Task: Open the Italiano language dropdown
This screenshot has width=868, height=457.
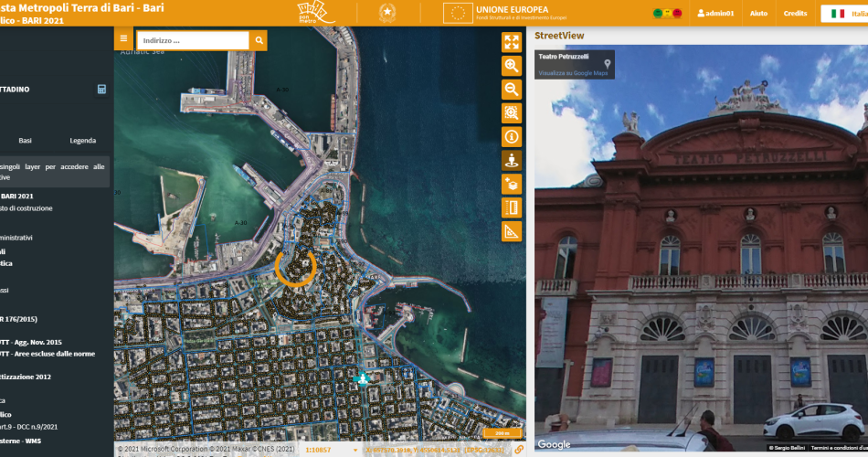Action: pos(842,14)
